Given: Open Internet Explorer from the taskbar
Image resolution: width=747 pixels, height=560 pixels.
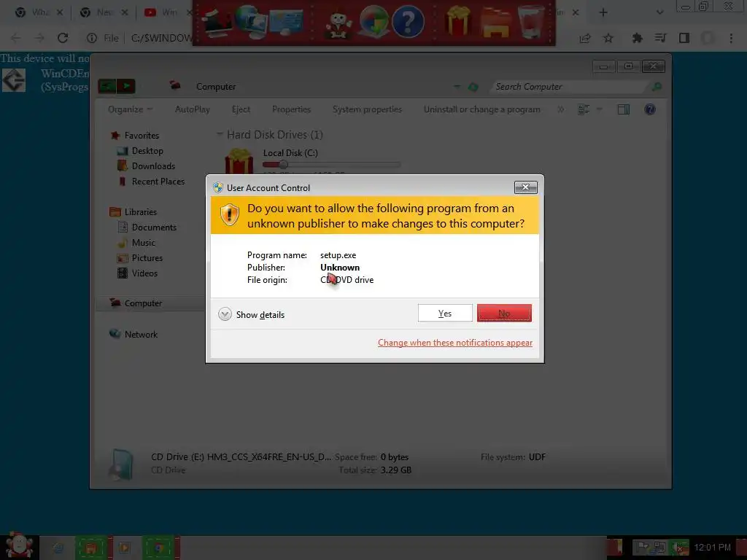Looking at the screenshot, I should pos(58,548).
